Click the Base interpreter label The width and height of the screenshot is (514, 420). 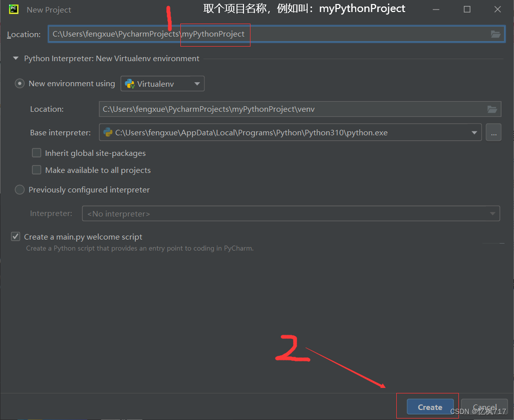60,132
